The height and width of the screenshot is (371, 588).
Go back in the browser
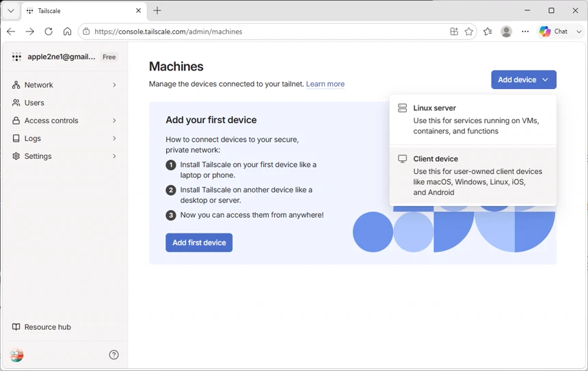[11, 31]
